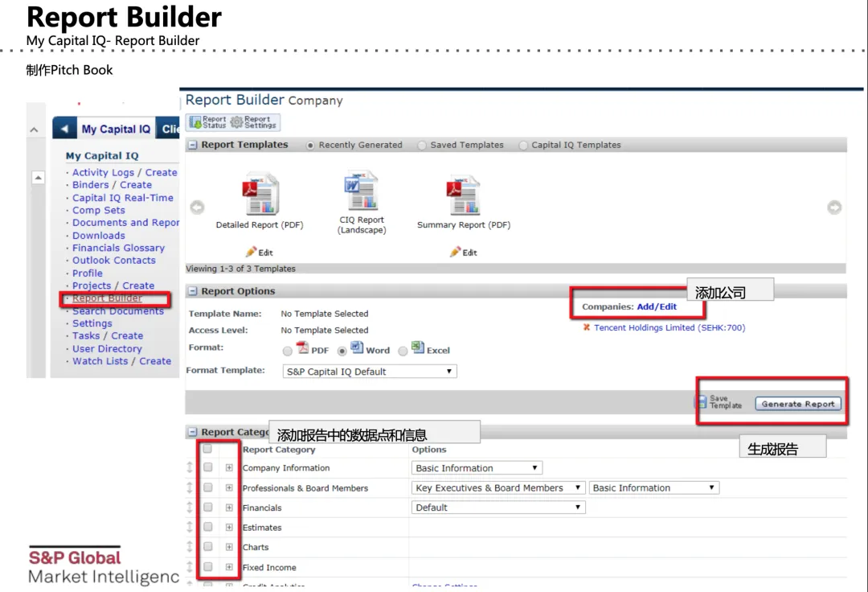Open the Downloads sidebar link

(x=99, y=236)
